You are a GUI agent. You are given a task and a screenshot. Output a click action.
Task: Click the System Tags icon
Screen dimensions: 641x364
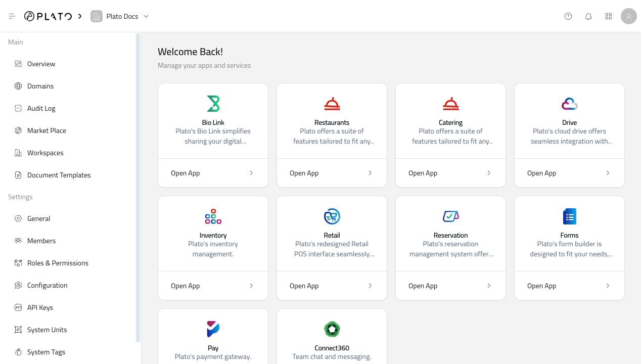click(18, 352)
